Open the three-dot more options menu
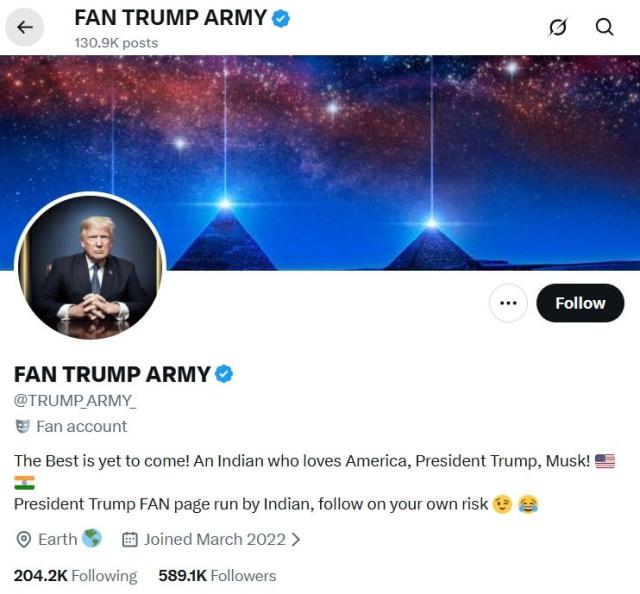 508,303
